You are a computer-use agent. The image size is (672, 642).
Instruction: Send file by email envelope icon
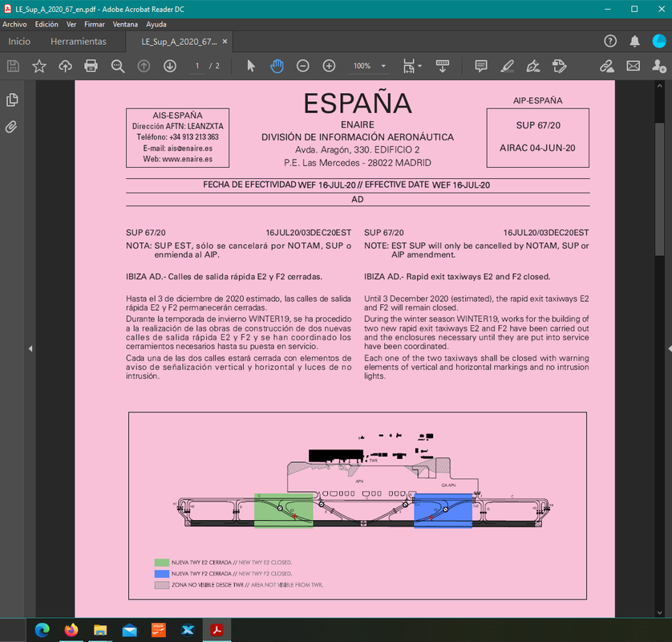(633, 66)
